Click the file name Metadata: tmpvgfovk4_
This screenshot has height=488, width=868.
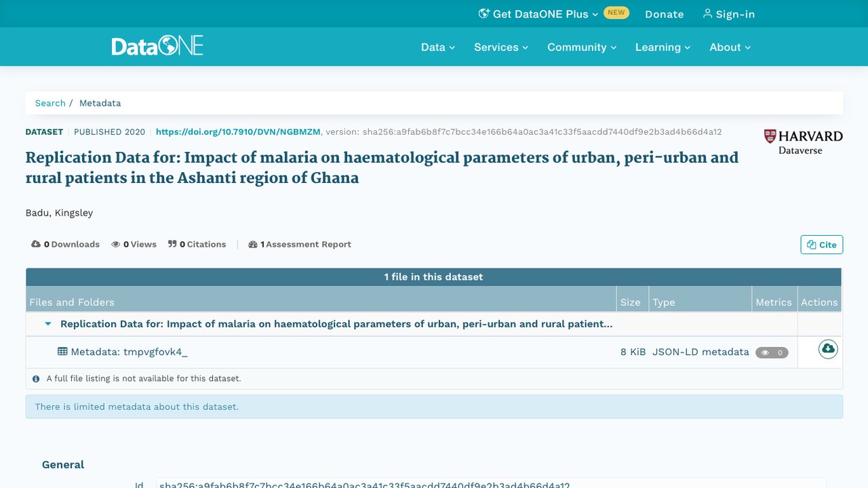[129, 352]
